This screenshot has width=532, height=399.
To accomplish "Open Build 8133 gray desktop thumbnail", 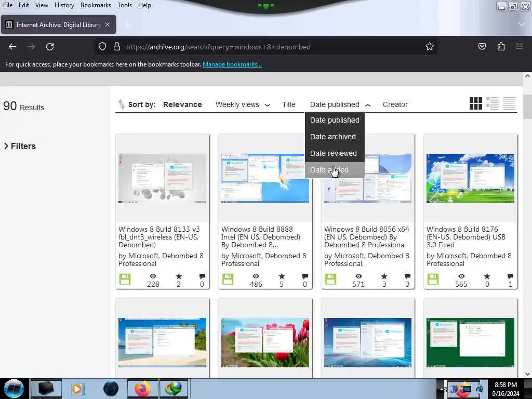I will (162, 179).
